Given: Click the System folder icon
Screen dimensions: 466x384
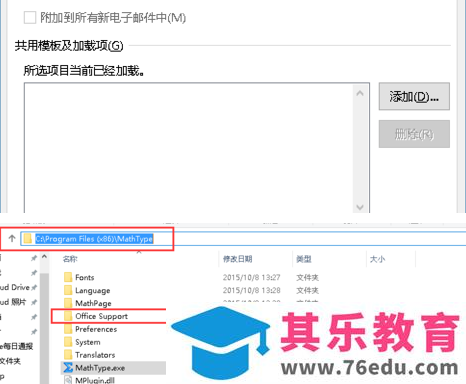Looking at the screenshot, I should click(68, 342).
